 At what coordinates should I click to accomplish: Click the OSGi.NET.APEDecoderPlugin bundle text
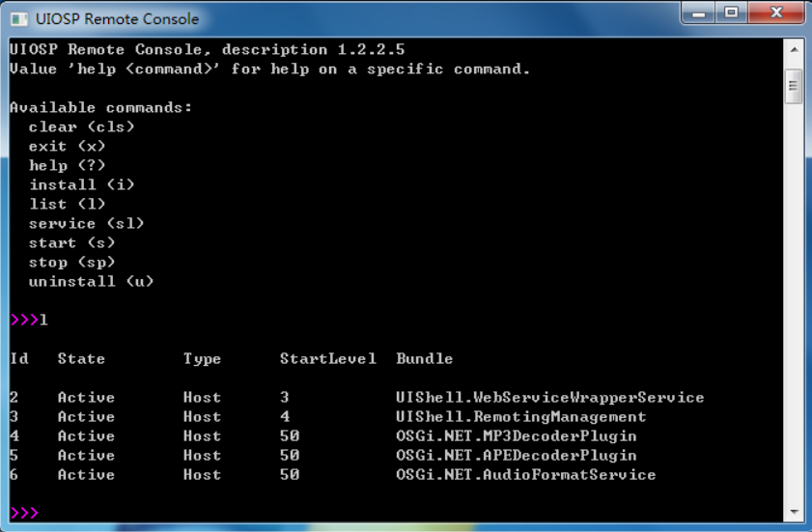coord(517,456)
